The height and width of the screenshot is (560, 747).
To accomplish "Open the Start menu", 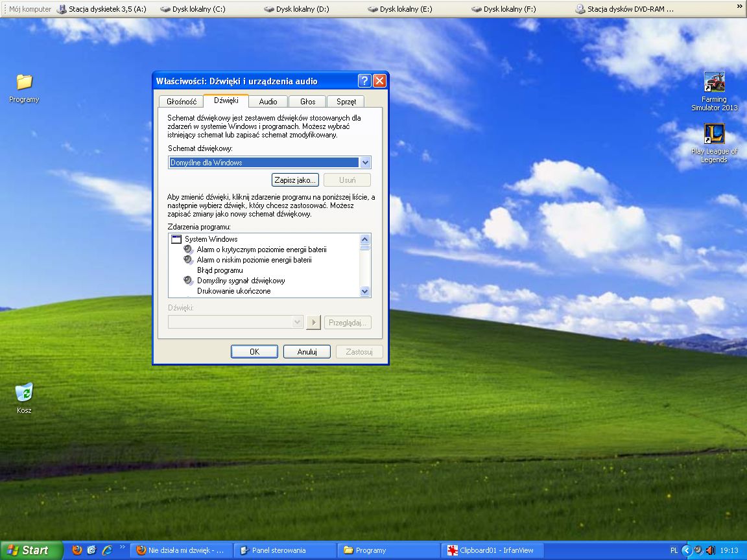I will coord(31,550).
